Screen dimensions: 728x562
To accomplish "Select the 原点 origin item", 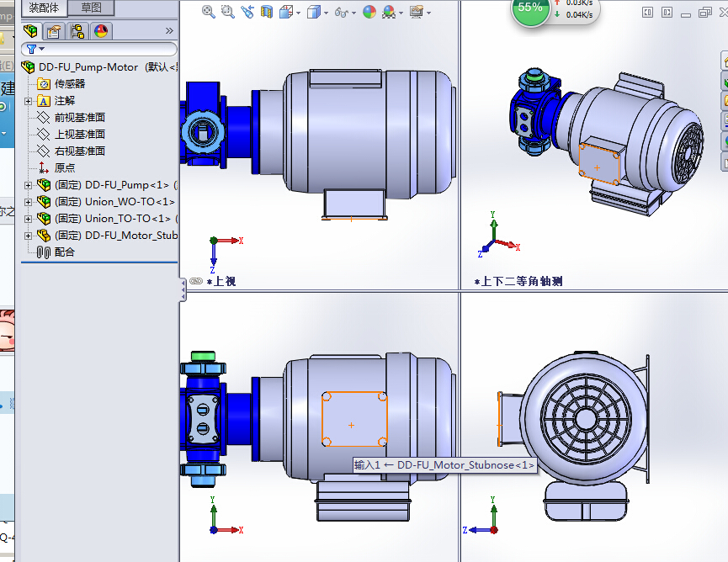I will 65,167.
